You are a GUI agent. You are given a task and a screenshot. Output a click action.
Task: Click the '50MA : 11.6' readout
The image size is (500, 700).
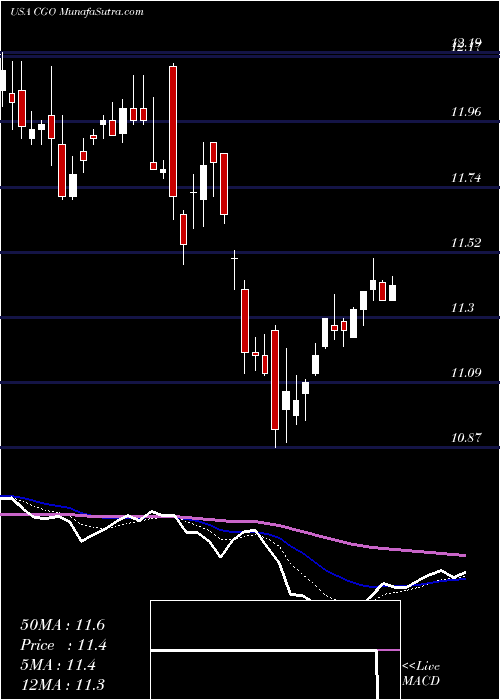(62, 625)
